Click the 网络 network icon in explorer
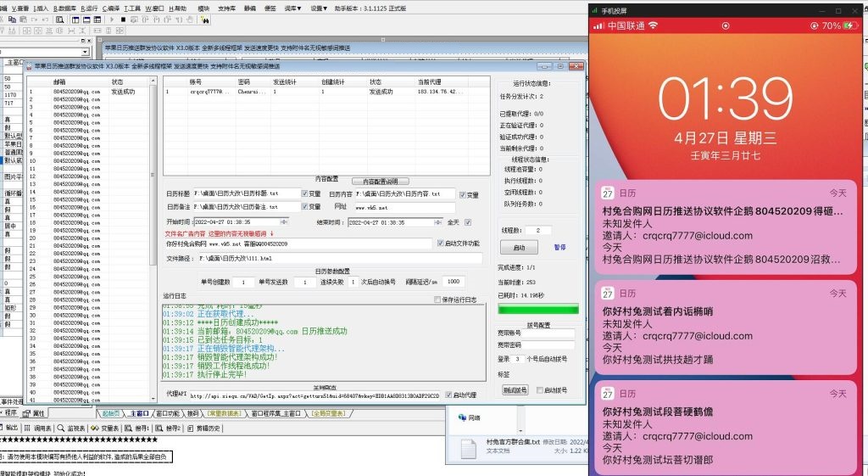868x476 pixels. [x=463, y=417]
